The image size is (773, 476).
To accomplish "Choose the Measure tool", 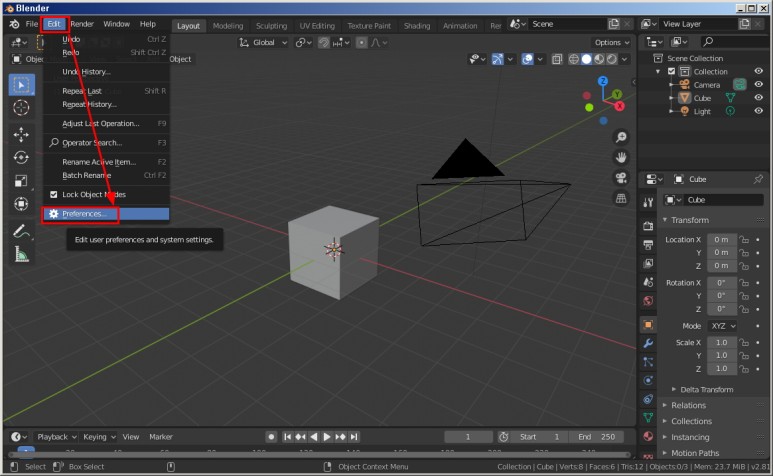I will [x=21, y=254].
